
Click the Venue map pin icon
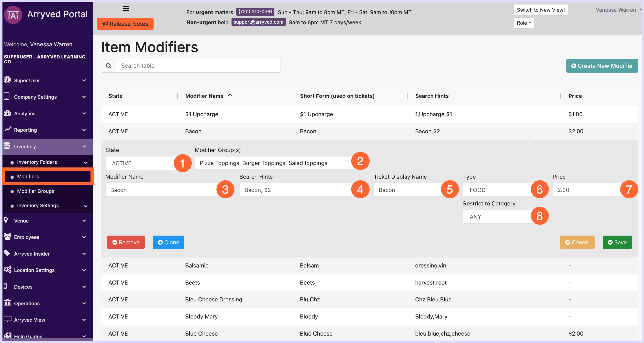[6, 220]
